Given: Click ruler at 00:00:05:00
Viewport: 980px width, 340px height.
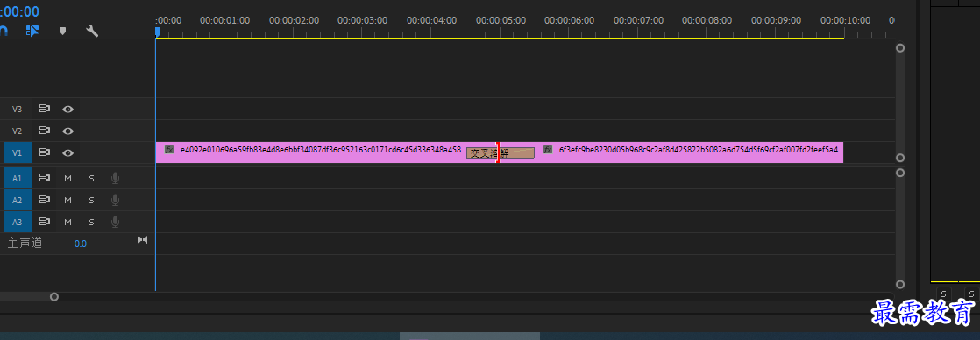Looking at the screenshot, I should click(x=500, y=20).
